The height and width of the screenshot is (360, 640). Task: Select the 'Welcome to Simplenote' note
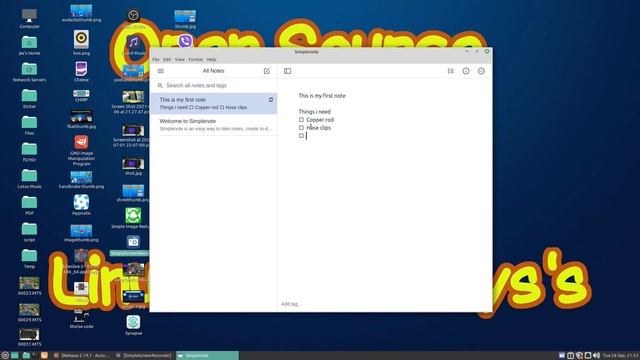coord(214,124)
